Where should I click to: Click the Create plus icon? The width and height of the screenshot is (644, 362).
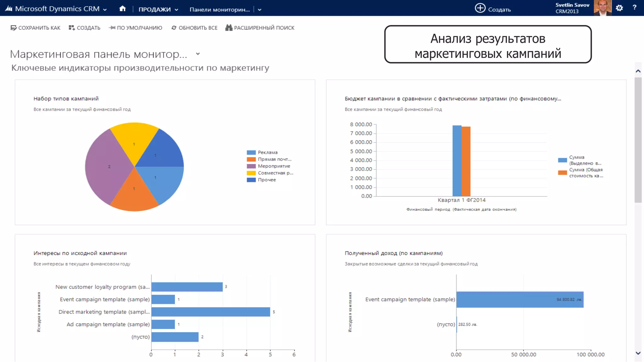click(x=480, y=8)
